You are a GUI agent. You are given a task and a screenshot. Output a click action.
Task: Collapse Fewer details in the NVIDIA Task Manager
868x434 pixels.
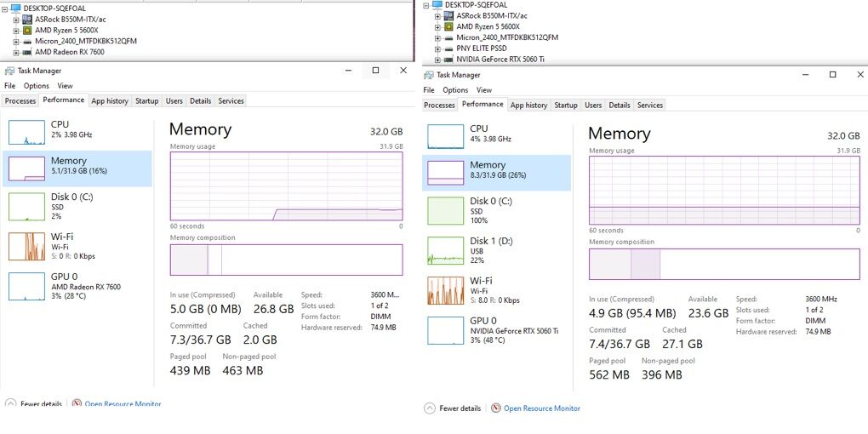pos(453,408)
